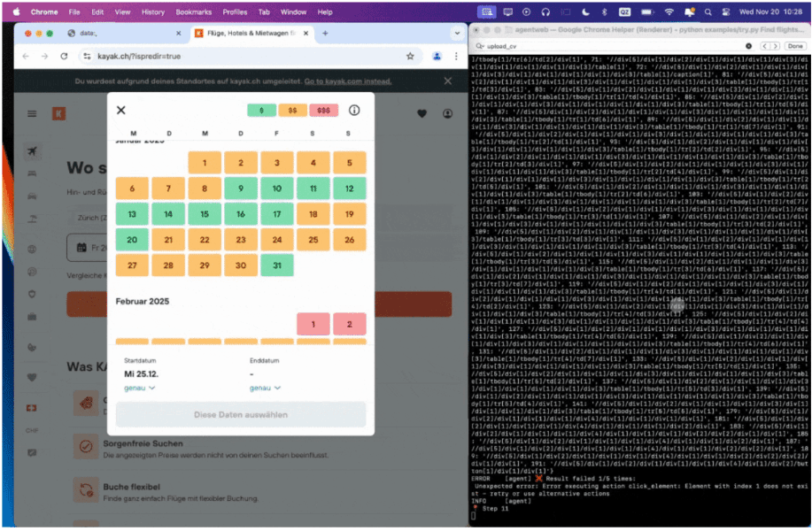This screenshot has height=531, width=812.
Task: Click the red expensive price legend swatch
Action: 324,111
